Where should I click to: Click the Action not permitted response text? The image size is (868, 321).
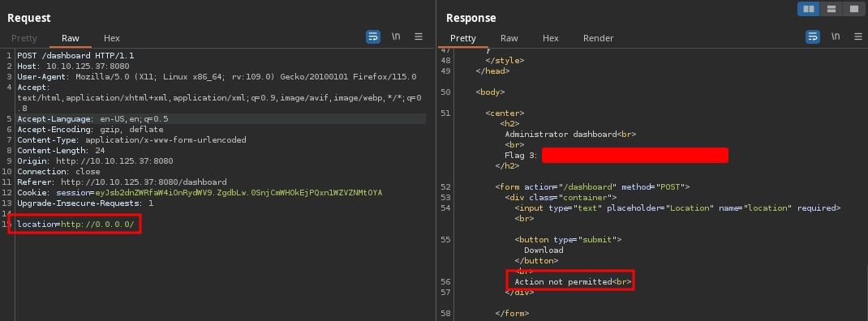click(562, 282)
